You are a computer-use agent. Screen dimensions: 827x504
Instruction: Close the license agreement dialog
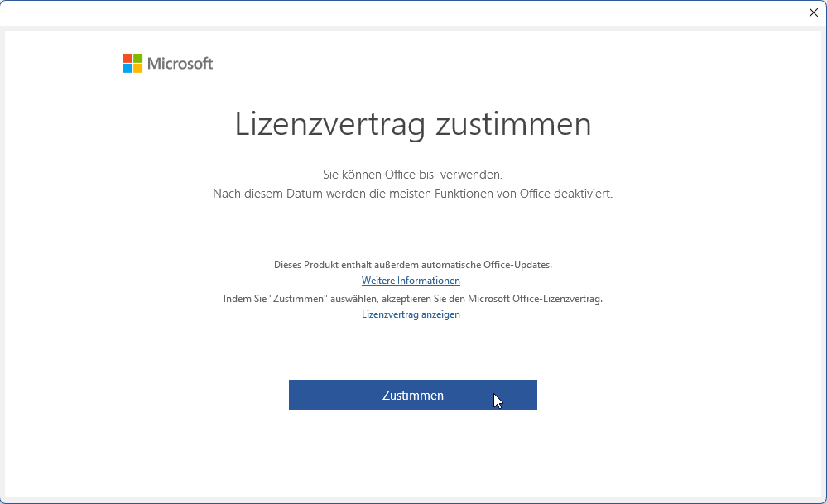(813, 12)
